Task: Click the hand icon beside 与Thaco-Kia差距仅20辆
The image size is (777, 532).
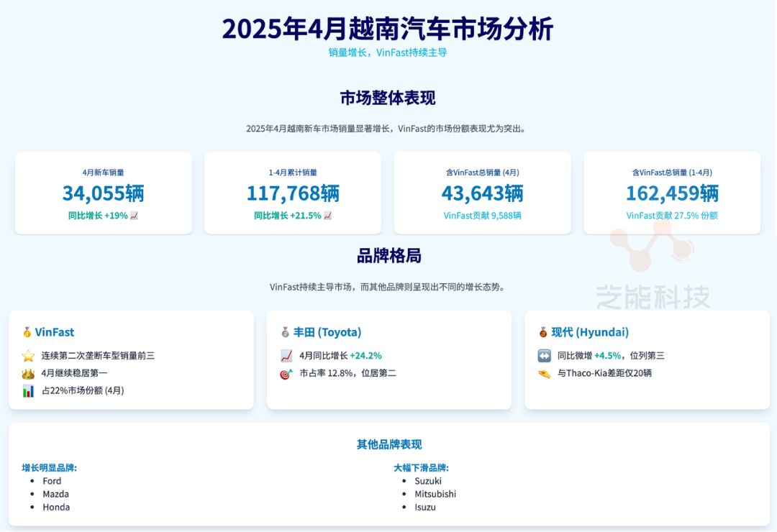Action: pyautogui.click(x=544, y=373)
